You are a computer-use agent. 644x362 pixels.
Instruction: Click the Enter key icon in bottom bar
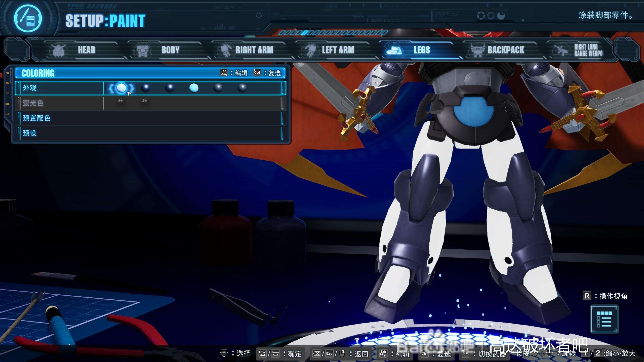pos(262,353)
